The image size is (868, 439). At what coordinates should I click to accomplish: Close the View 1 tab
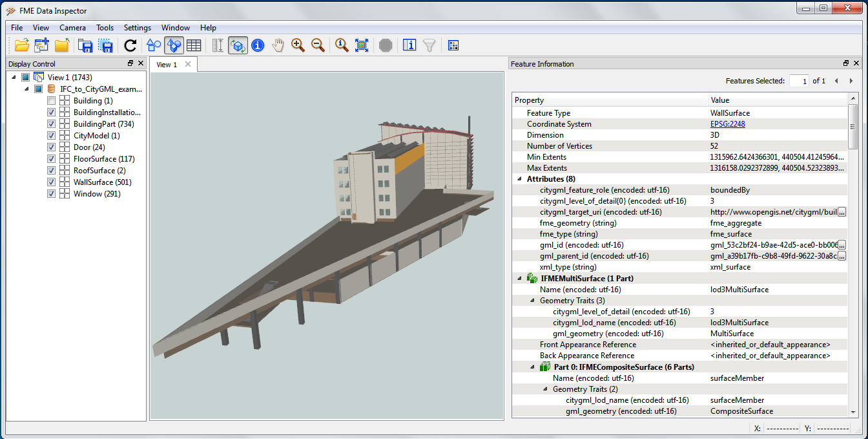tap(188, 64)
